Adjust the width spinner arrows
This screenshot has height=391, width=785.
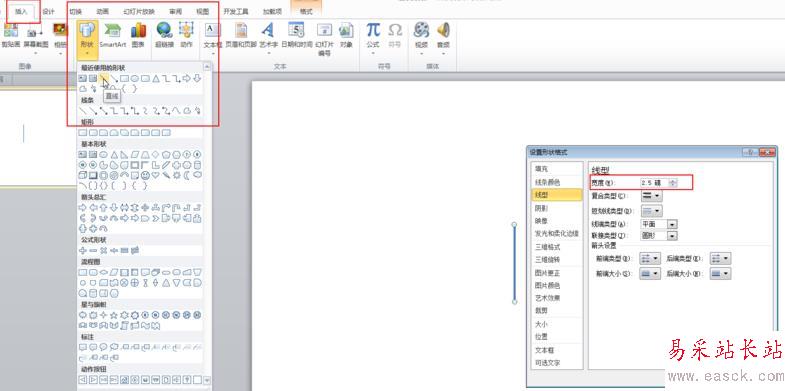point(673,183)
